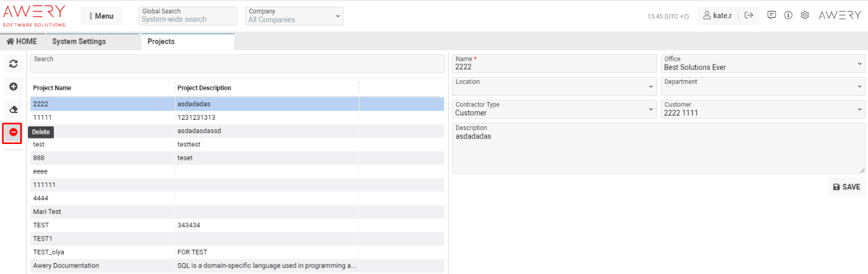Open the chat messages icon

[x=771, y=16]
